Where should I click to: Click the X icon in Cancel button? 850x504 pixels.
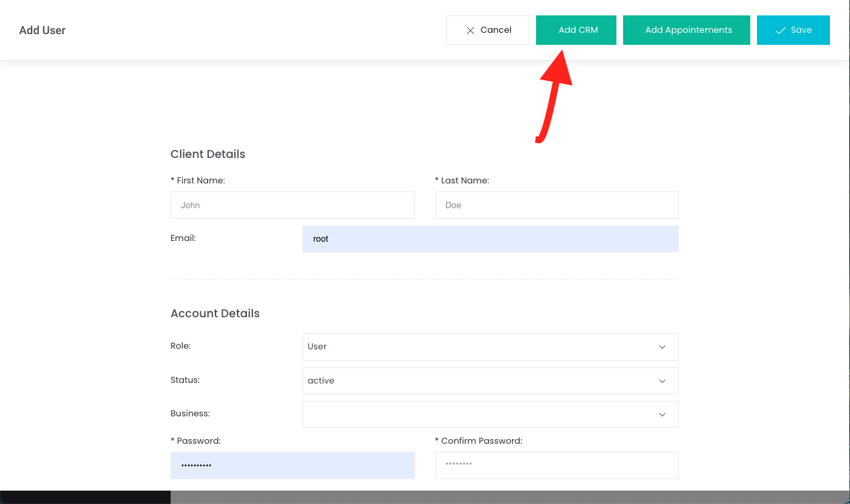pyautogui.click(x=470, y=30)
